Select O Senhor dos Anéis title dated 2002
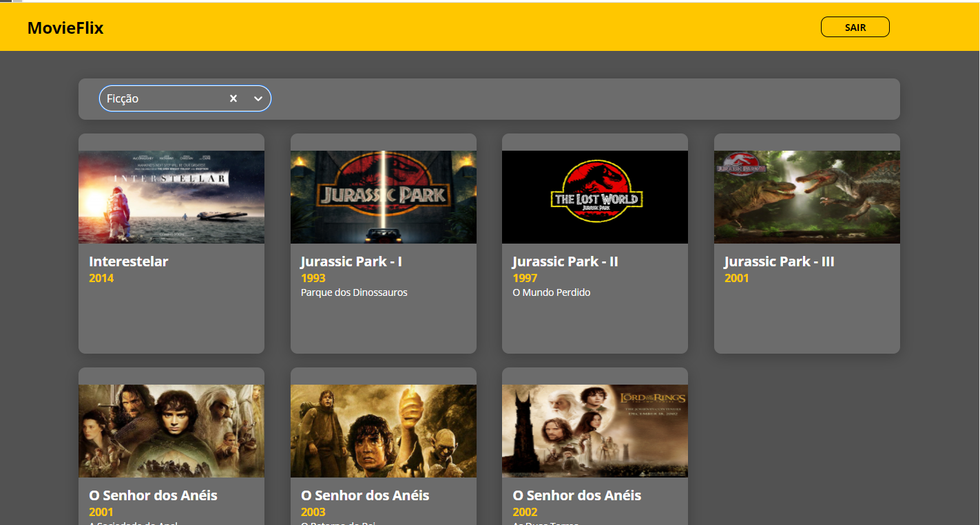Viewport: 980px width, 525px height. tap(577, 495)
